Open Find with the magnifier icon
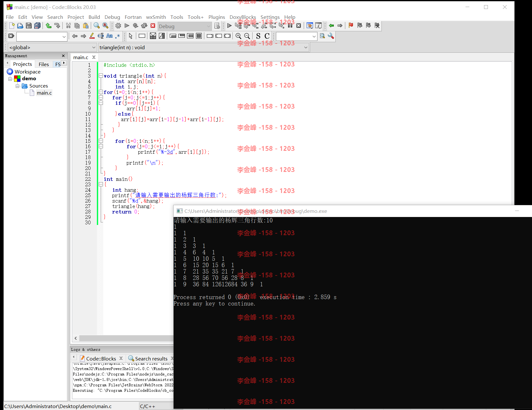Viewport: 532px width, 410px height. (x=97, y=26)
